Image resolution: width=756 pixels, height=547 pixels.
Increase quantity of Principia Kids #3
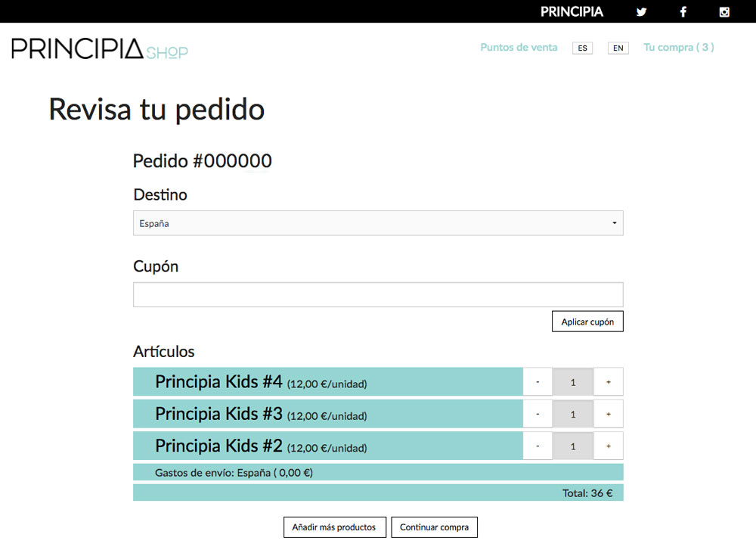(x=609, y=414)
